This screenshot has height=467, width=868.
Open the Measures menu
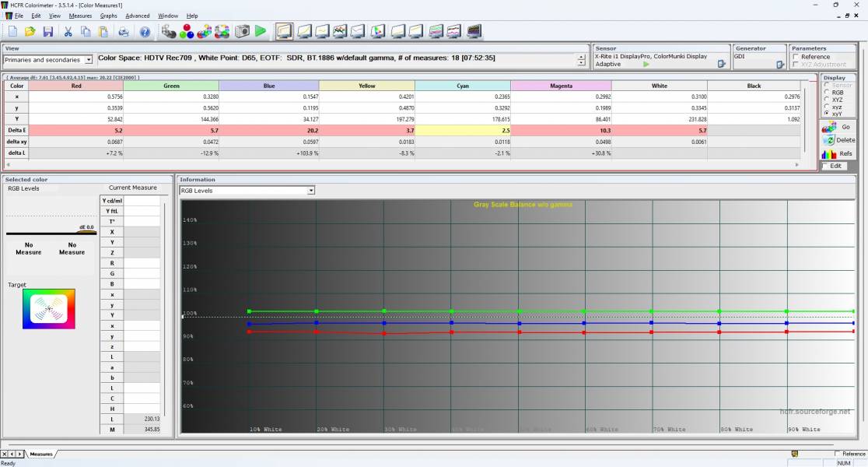coord(80,16)
